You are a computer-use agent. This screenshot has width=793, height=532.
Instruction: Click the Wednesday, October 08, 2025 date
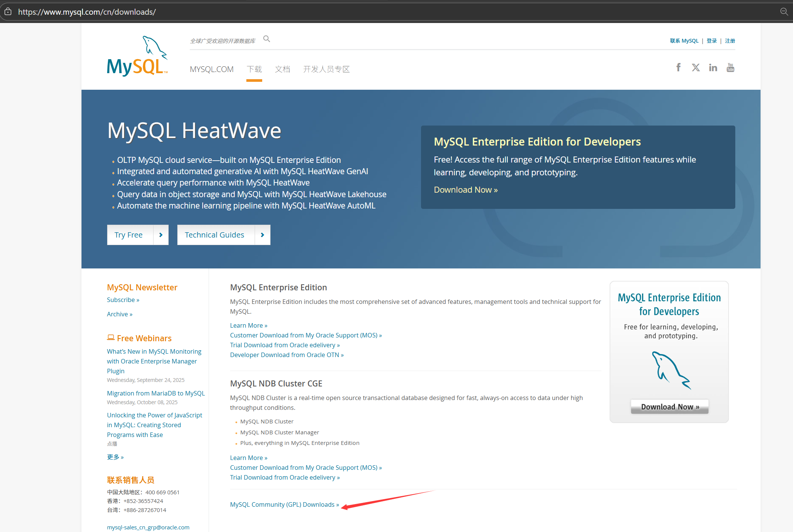[x=142, y=402]
